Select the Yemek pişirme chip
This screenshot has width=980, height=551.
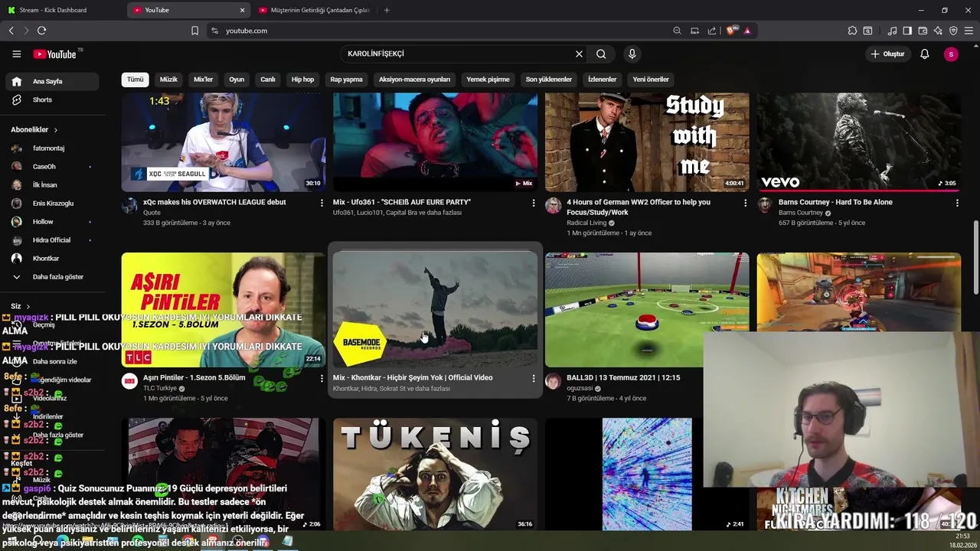(488, 80)
